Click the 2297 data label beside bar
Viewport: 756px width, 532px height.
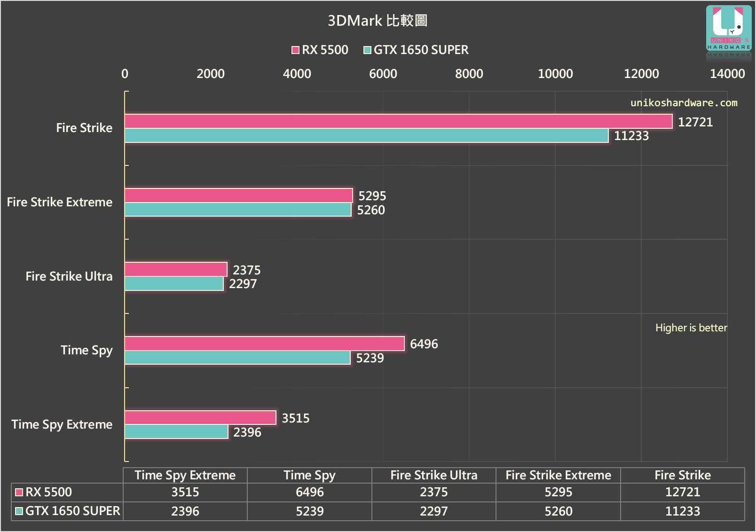tap(243, 284)
